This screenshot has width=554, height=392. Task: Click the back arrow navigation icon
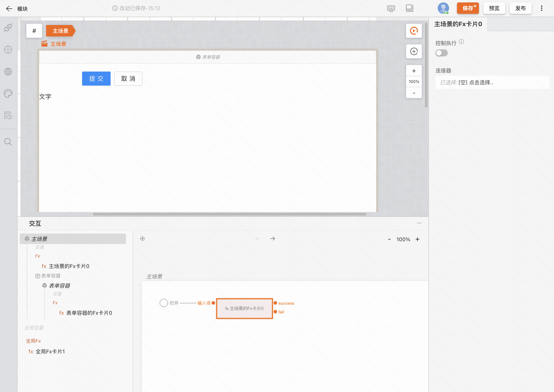(x=8, y=8)
